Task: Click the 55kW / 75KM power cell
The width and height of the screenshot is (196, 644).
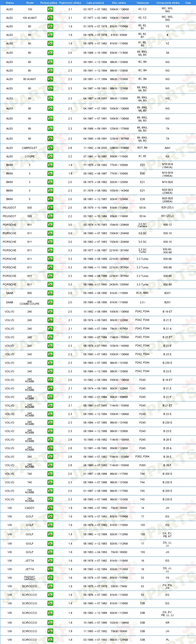Action: pos(119,586)
